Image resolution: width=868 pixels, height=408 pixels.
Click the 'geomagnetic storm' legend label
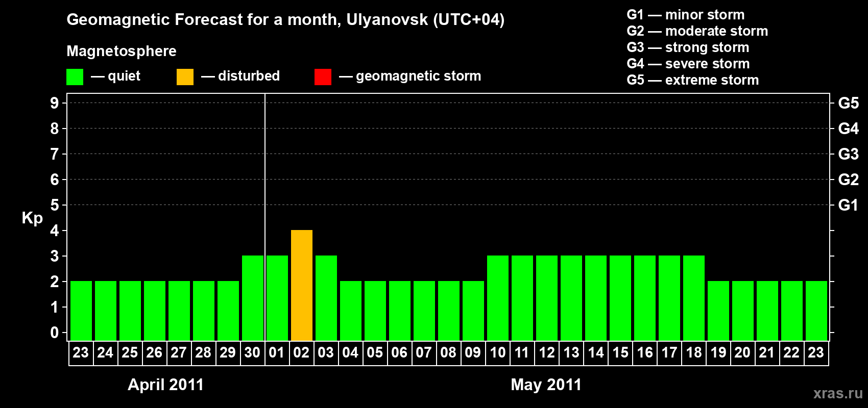(x=418, y=76)
